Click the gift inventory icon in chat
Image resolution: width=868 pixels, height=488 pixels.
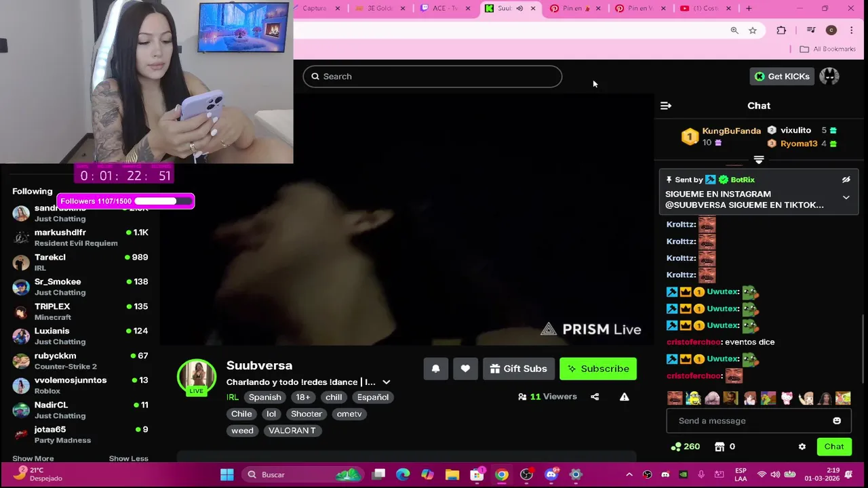[719, 447]
